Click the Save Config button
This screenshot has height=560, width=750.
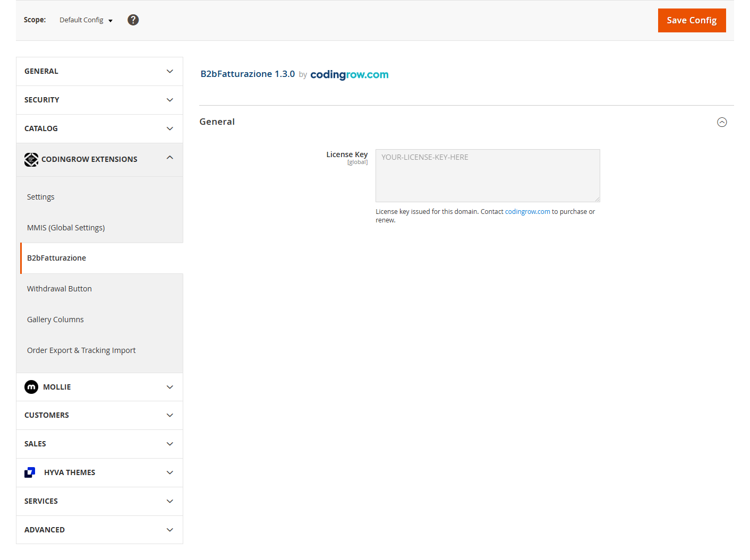[x=692, y=20]
